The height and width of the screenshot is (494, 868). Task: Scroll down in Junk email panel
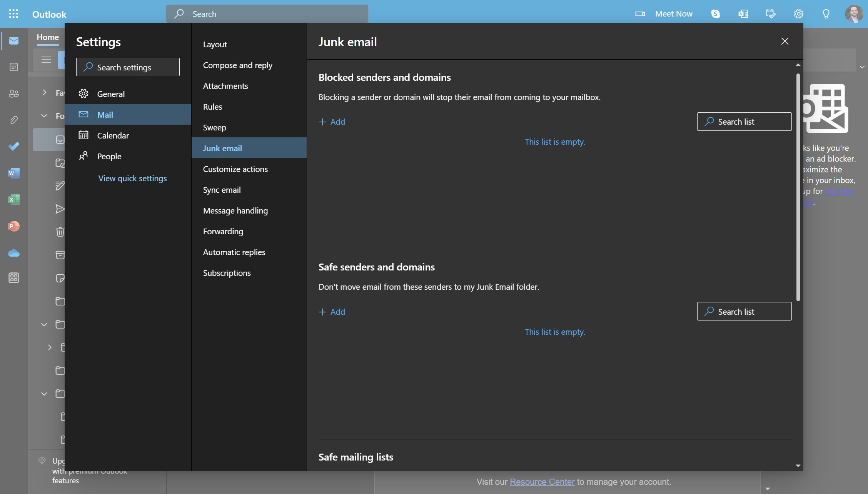(x=798, y=465)
